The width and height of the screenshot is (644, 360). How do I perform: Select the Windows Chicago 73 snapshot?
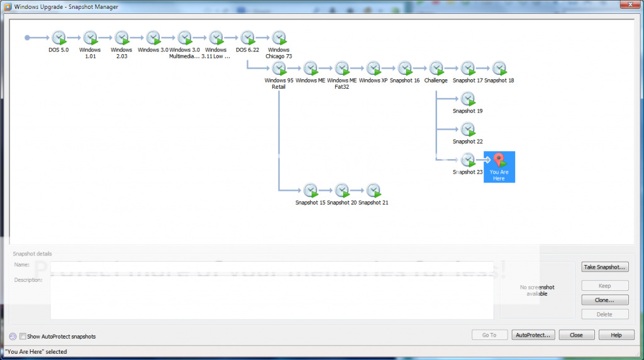279,38
